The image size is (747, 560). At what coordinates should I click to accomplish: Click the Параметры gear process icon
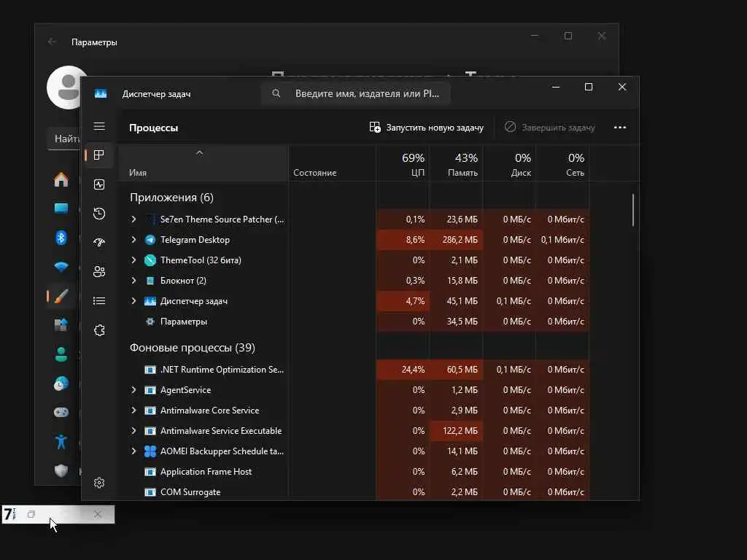coord(150,322)
